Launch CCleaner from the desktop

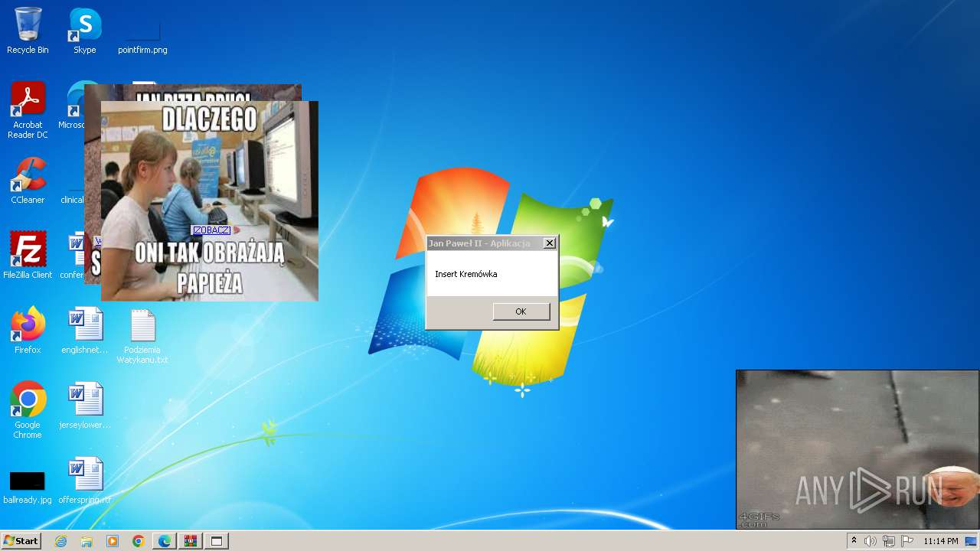28,181
